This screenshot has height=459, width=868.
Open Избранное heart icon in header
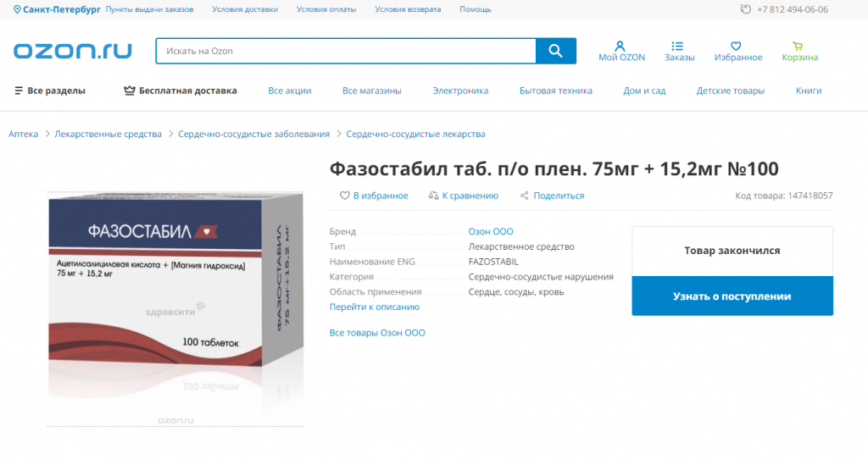736,46
